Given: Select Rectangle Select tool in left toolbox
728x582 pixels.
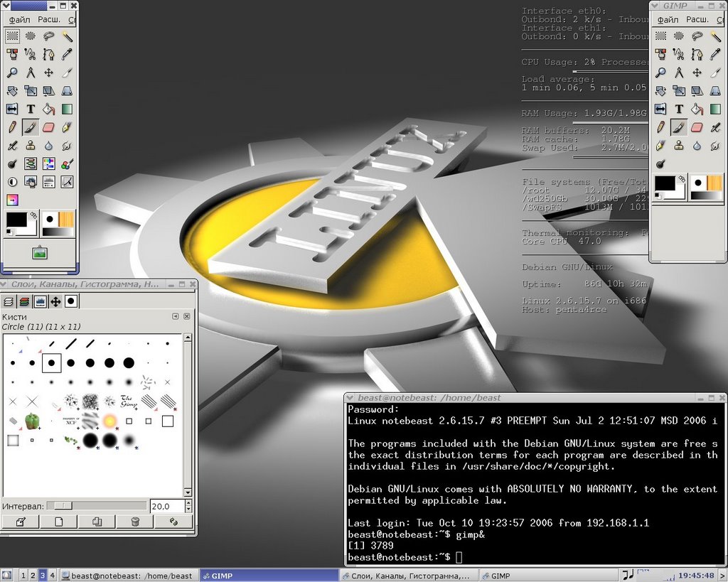Looking at the screenshot, I should pyautogui.click(x=13, y=36).
